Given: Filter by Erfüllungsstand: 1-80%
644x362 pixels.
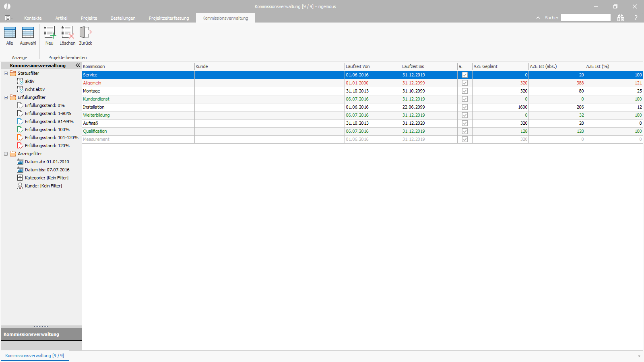Looking at the screenshot, I should point(47,113).
